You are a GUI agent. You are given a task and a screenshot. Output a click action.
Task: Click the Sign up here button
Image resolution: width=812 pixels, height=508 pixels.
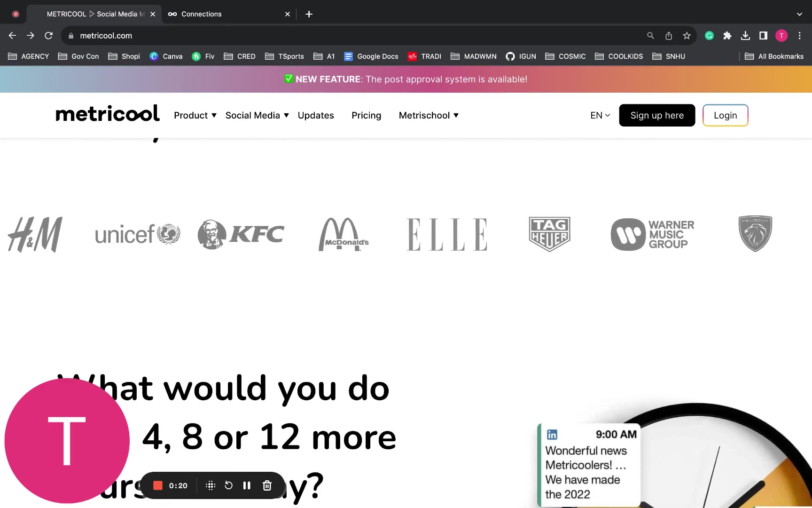(x=657, y=115)
